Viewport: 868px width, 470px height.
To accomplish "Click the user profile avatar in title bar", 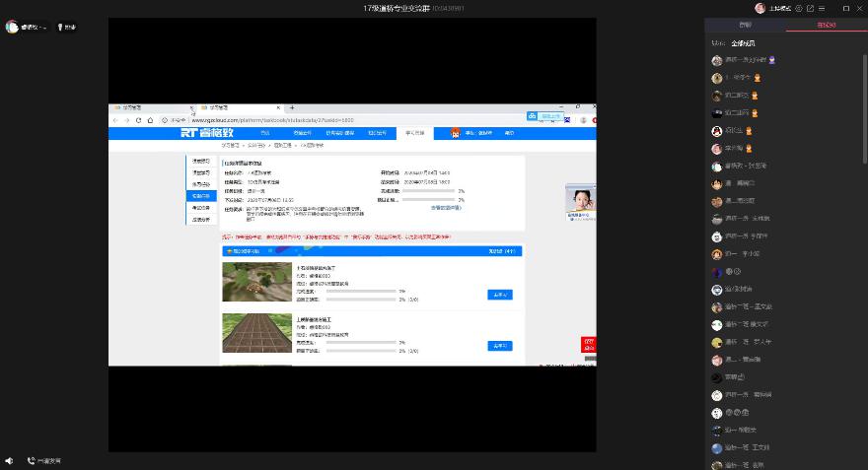I will click(x=759, y=8).
